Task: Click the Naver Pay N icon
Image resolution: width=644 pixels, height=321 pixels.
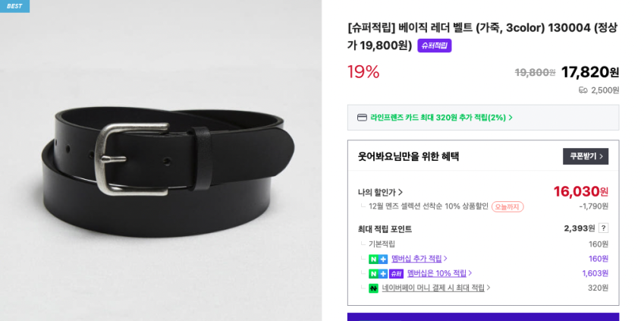Action: pyautogui.click(x=373, y=288)
